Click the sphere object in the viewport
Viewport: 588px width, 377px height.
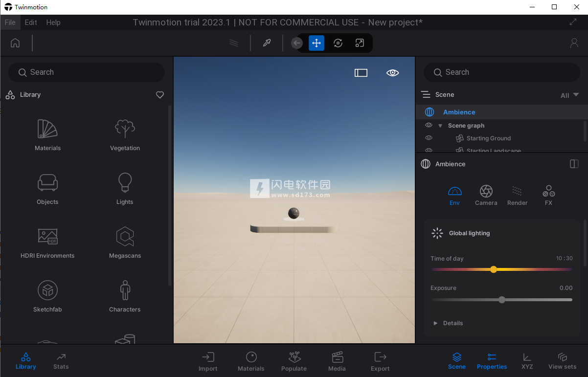[294, 213]
